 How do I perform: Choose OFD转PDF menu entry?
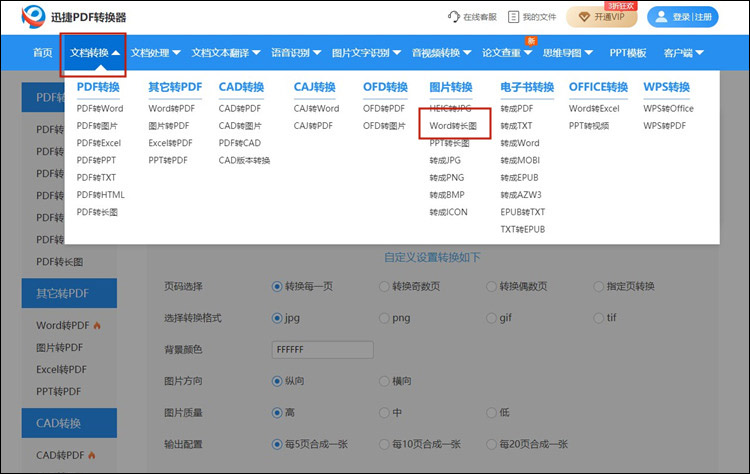point(384,109)
